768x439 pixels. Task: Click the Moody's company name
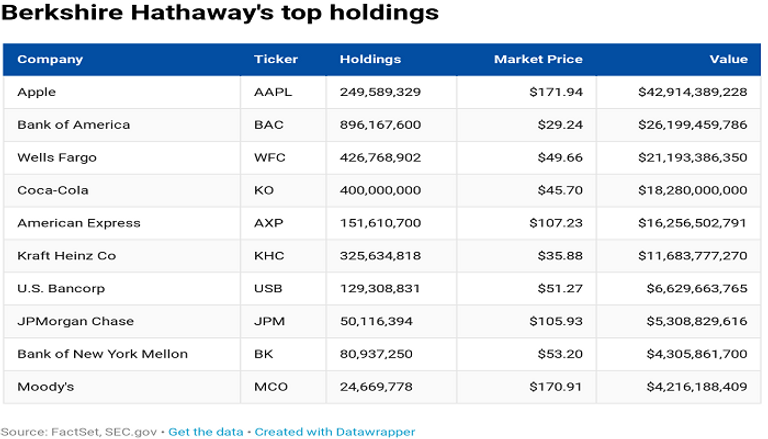(x=43, y=386)
